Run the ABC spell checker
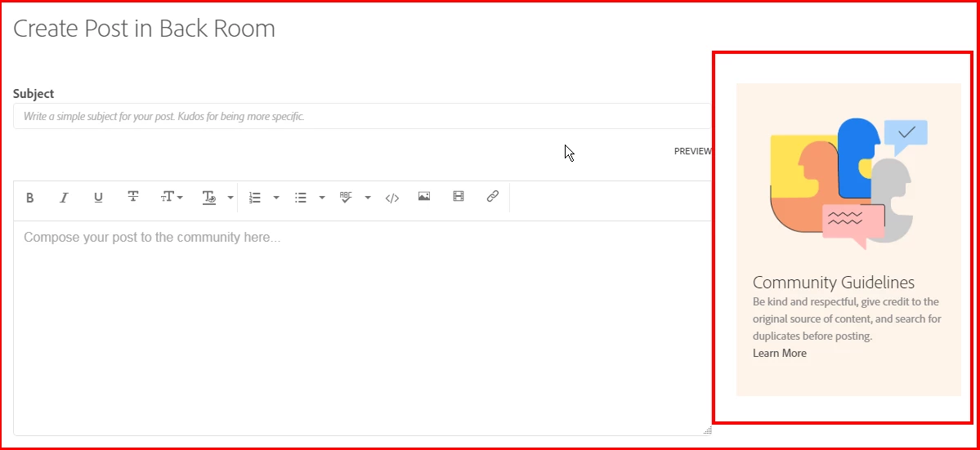Image resolution: width=980 pixels, height=450 pixels. click(x=346, y=197)
